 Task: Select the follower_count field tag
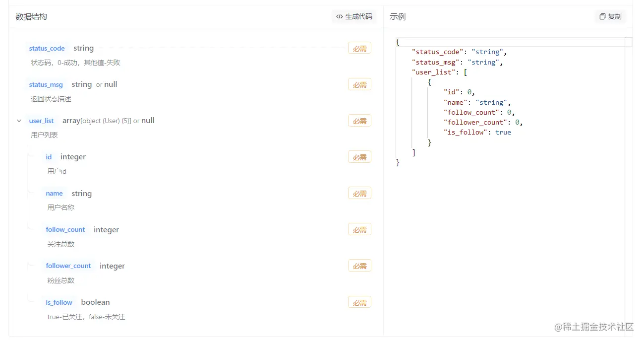click(68, 266)
